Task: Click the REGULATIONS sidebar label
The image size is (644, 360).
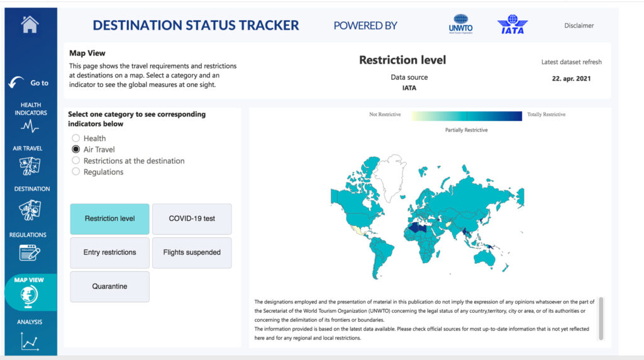Action: coord(28,235)
